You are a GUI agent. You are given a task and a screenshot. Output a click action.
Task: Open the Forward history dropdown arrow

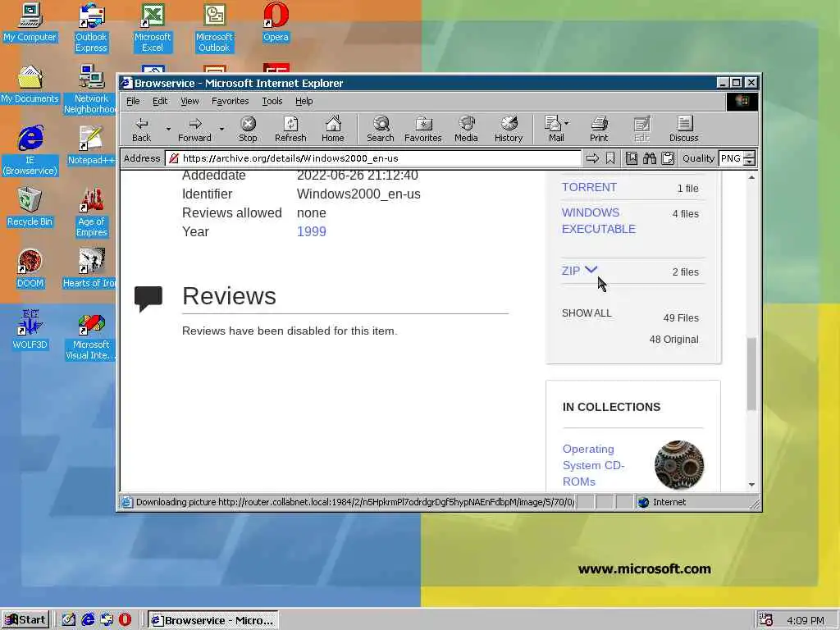point(221,129)
